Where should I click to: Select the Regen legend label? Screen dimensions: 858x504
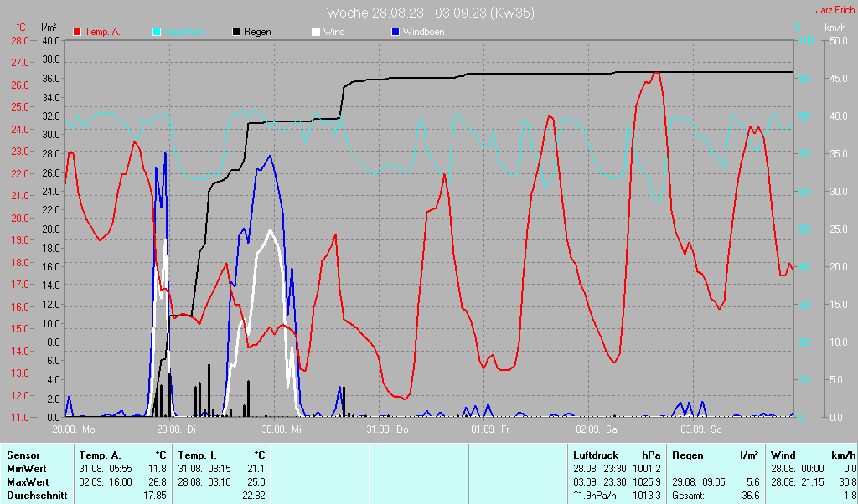257,32
